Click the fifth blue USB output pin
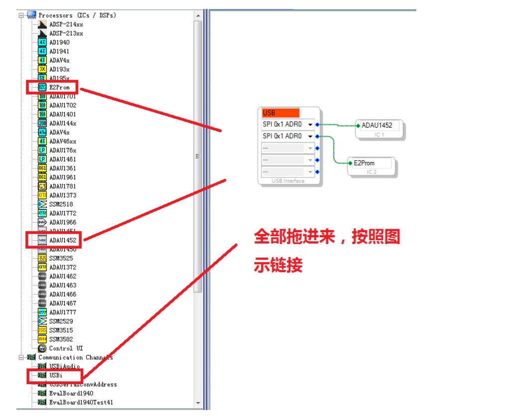 (x=317, y=172)
